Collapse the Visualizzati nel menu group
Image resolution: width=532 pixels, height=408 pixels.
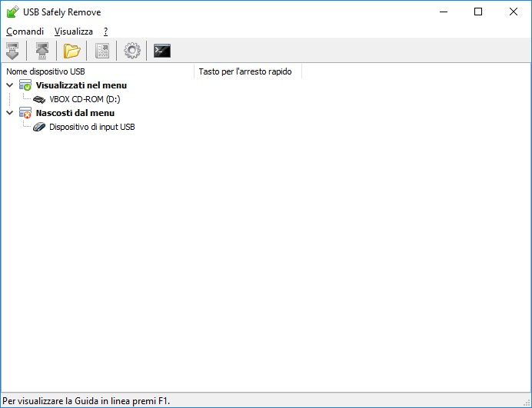coord(10,85)
